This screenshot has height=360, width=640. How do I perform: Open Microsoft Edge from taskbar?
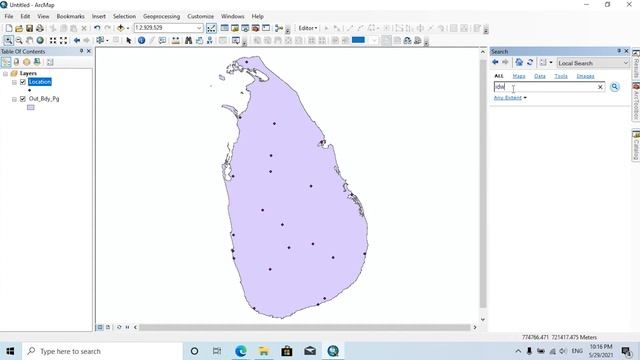tap(241, 351)
